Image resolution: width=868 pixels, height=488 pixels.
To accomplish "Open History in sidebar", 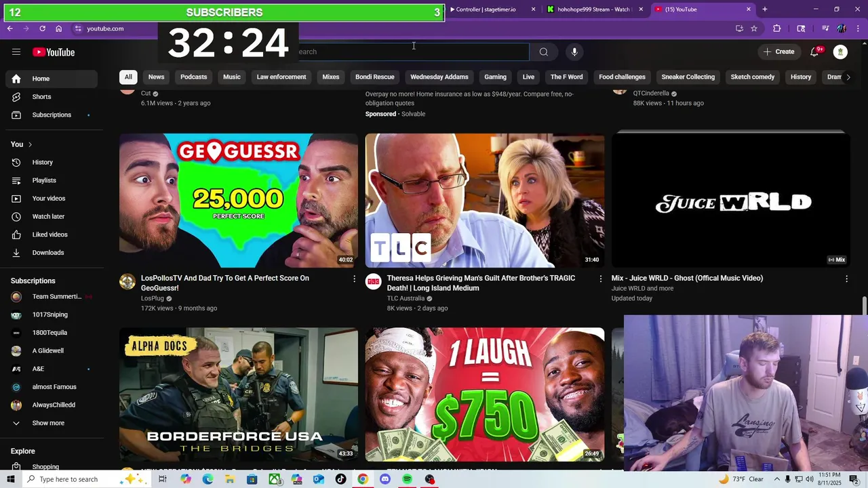I will point(51,163).
